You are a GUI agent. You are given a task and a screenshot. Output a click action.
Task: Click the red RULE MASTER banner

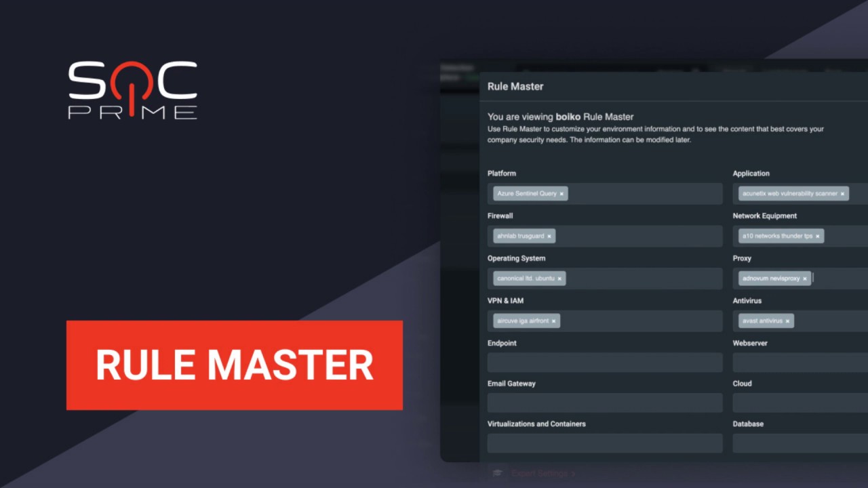point(235,365)
